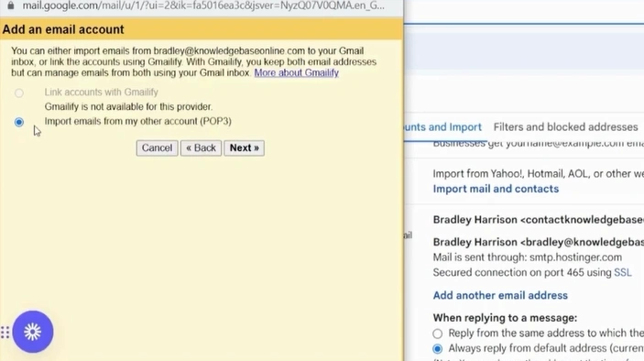Click 'Bradley Harrison <contactknowledgebase' entry
644x361 pixels.
point(539,220)
